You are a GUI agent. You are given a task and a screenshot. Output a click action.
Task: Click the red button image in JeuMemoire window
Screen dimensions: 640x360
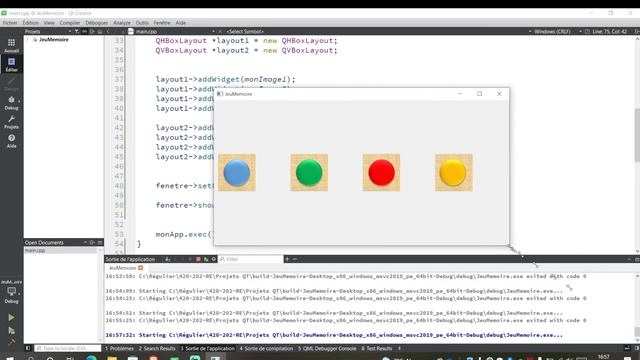tap(381, 173)
